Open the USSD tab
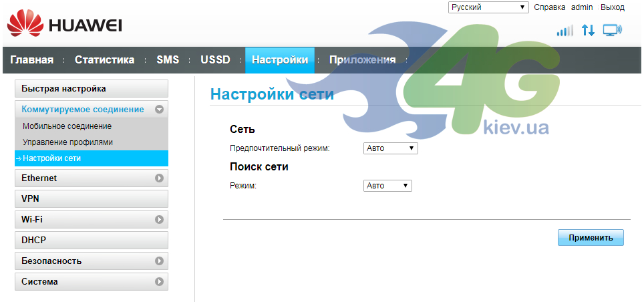The height and width of the screenshot is (302, 644). click(215, 60)
